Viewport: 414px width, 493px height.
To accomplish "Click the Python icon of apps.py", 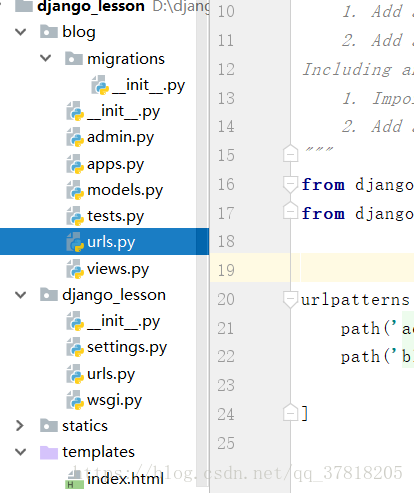I will pos(75,164).
